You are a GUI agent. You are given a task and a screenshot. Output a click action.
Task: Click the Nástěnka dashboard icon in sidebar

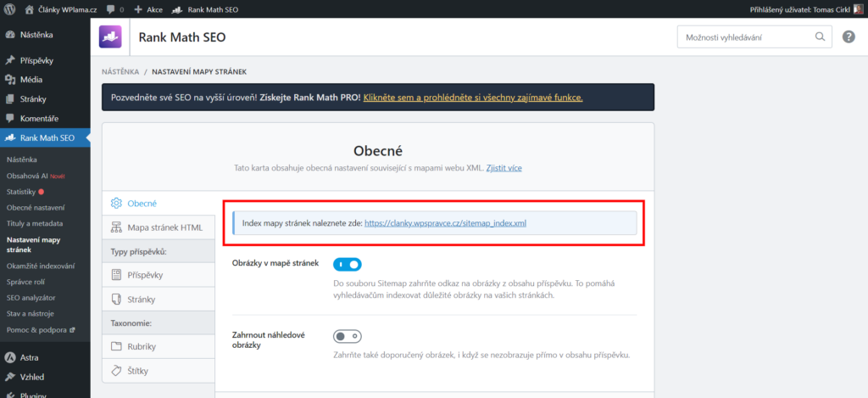click(10, 35)
